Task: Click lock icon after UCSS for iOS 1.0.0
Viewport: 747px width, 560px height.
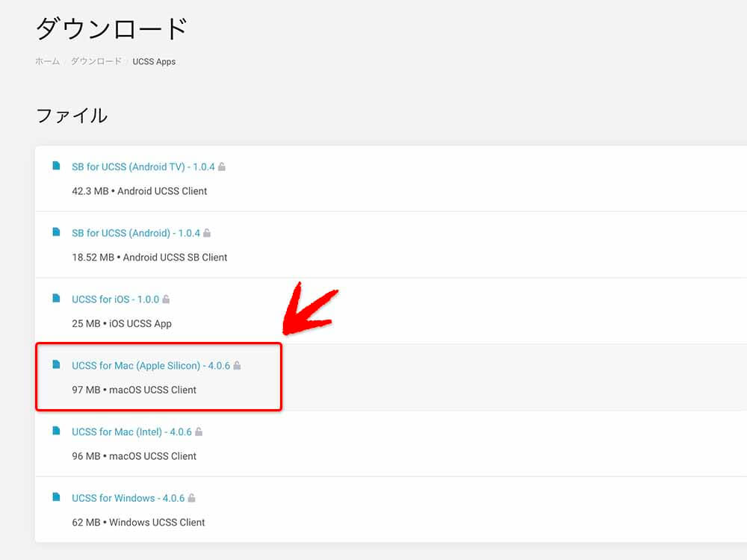Action: pos(166,299)
